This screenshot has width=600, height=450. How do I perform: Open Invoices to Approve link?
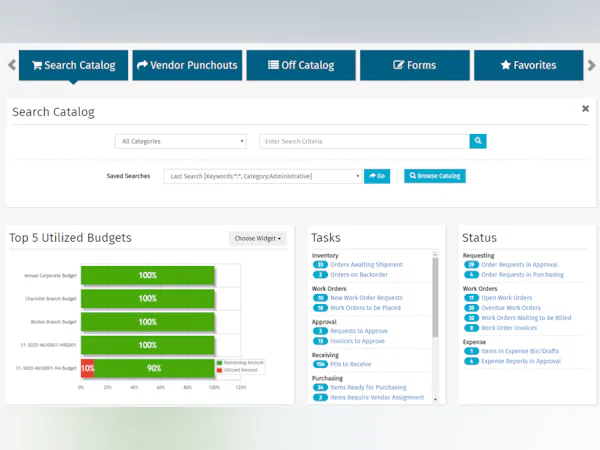pyautogui.click(x=357, y=341)
